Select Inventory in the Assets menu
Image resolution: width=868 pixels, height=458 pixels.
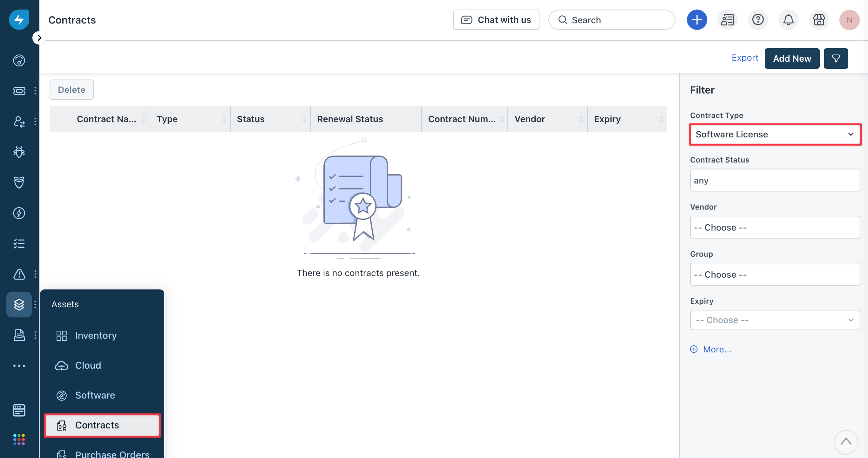[96, 335]
